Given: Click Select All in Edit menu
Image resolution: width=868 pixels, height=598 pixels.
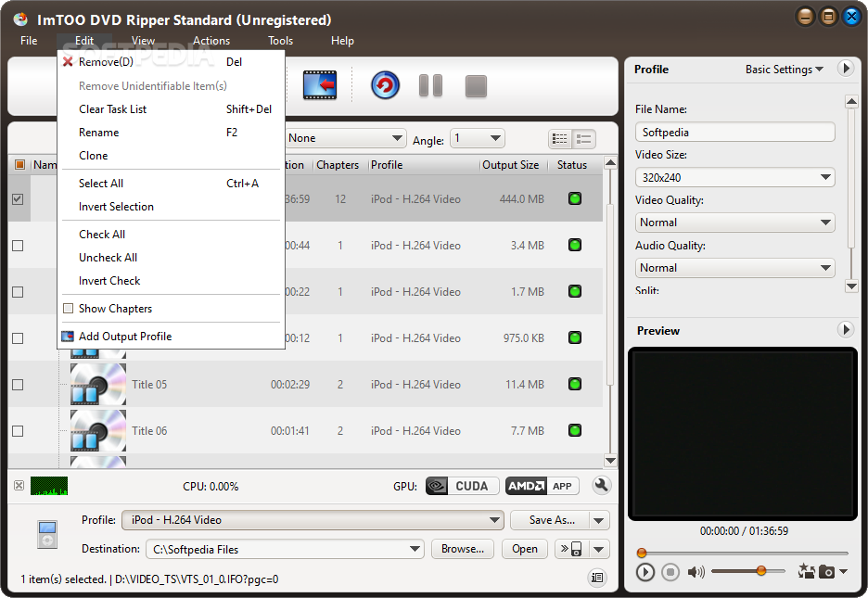Looking at the screenshot, I should 171,183.
